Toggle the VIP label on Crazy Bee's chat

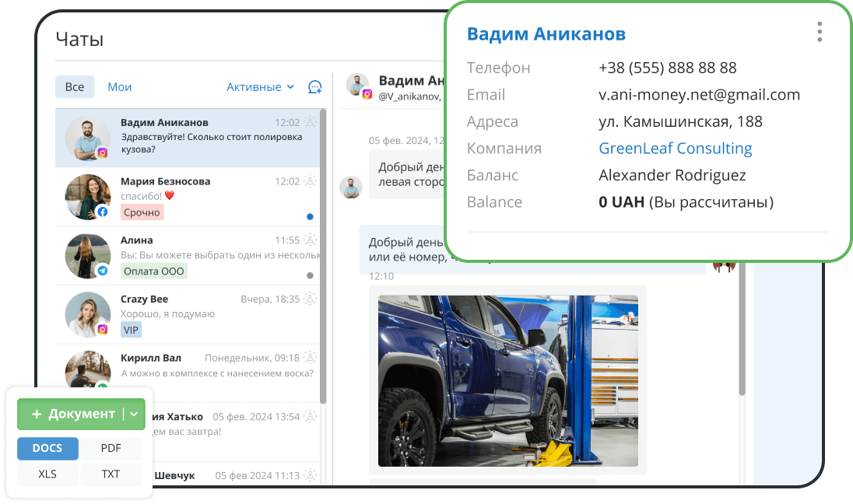pos(130,330)
